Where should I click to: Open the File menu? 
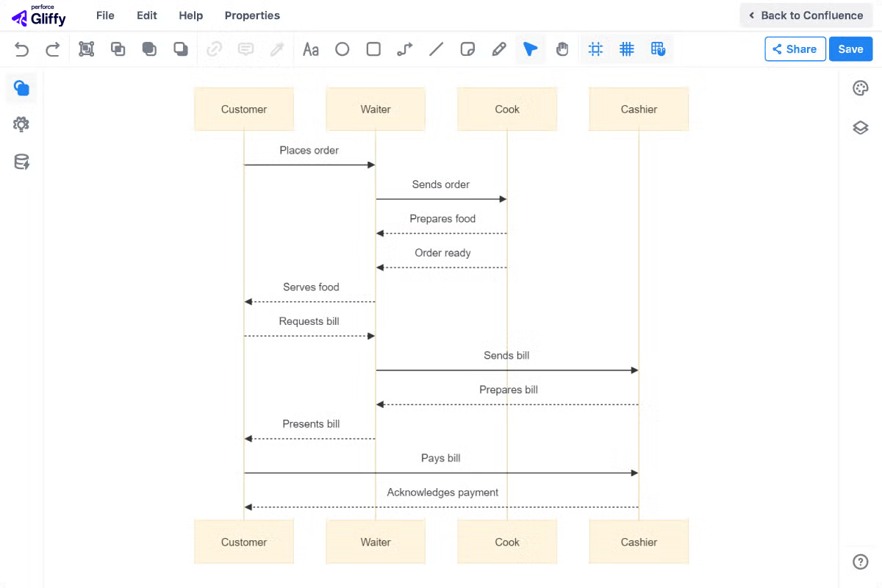coord(105,15)
